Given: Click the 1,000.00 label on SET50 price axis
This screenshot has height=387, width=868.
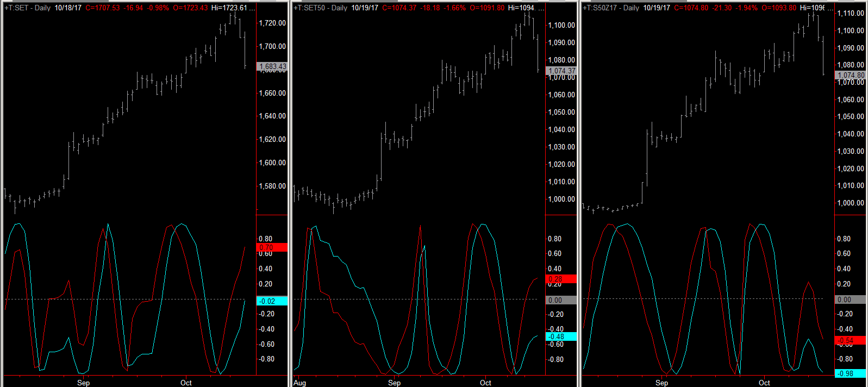Looking at the screenshot, I should [x=561, y=199].
